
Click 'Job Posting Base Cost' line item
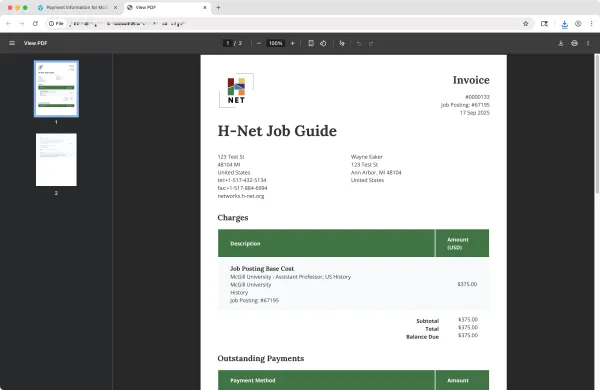pyautogui.click(x=262, y=268)
